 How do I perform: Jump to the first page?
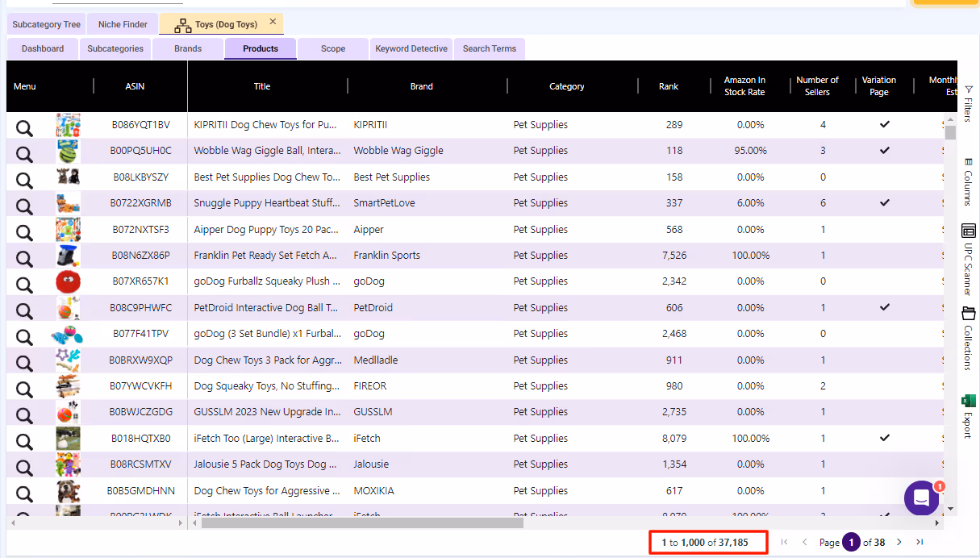point(784,543)
